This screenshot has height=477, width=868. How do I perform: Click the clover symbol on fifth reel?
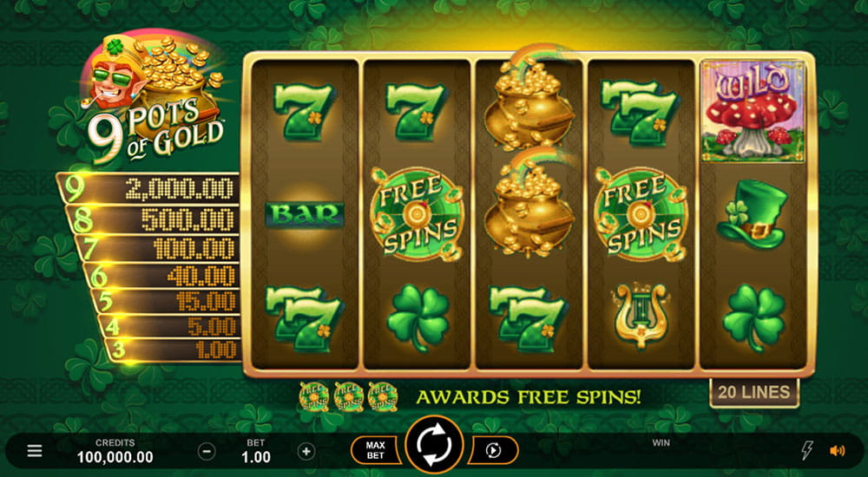753,317
